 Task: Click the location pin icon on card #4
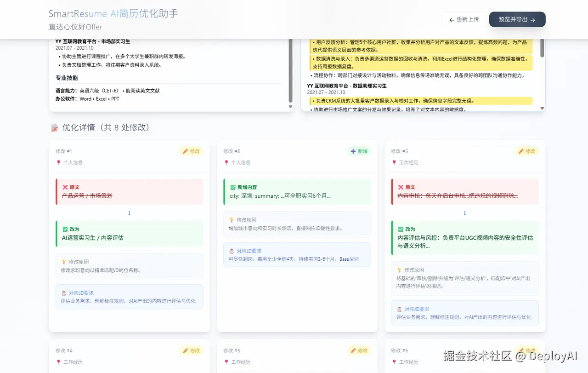click(58, 362)
